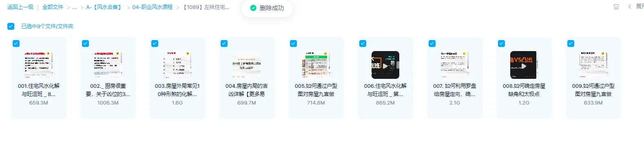
Task: Open thumbnail of the 633.9M video
Action: 593,65
